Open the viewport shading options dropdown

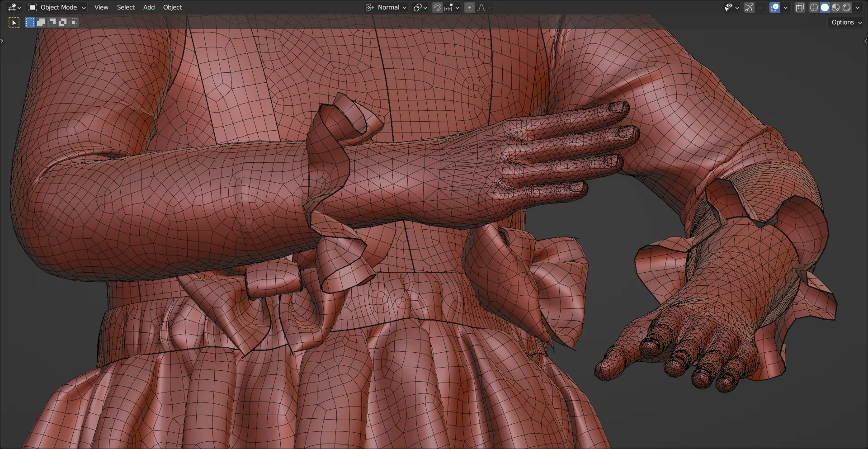pyautogui.click(x=857, y=7)
